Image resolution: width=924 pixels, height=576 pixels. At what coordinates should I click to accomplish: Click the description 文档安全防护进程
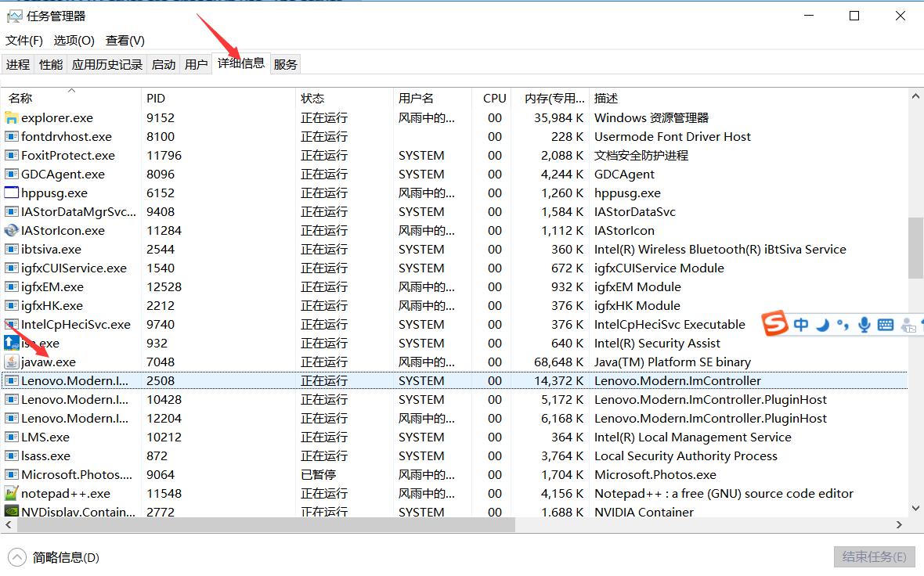[x=641, y=156]
